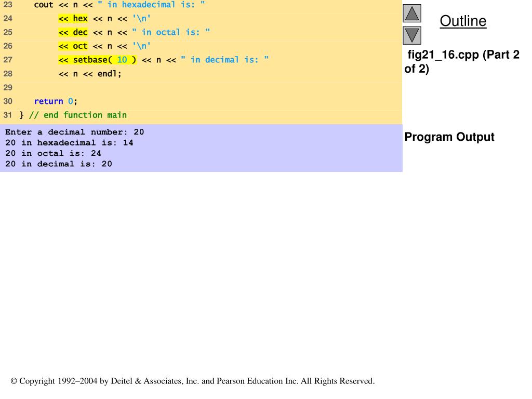Click output line '20 in hexadecimal is: 14'
Viewport: 532px width, 399px height.
click(69, 143)
